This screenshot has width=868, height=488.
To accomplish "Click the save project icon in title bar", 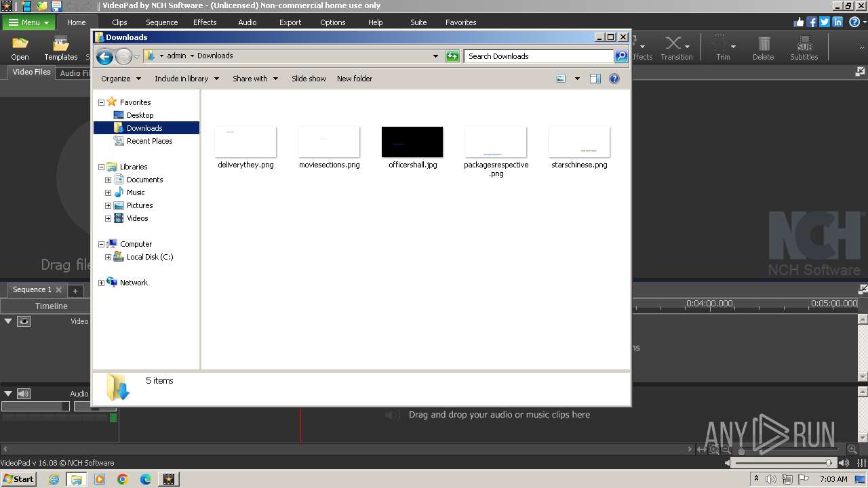I will tap(56, 6).
